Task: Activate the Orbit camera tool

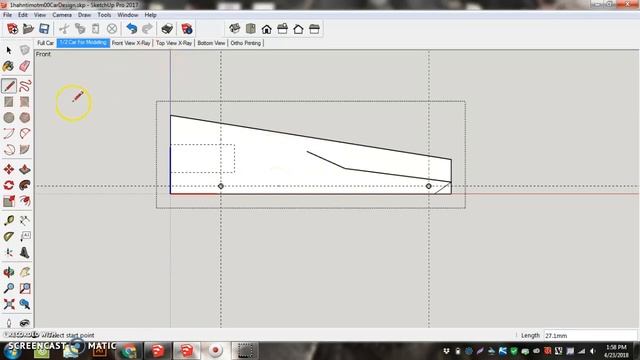Action: click(9, 272)
